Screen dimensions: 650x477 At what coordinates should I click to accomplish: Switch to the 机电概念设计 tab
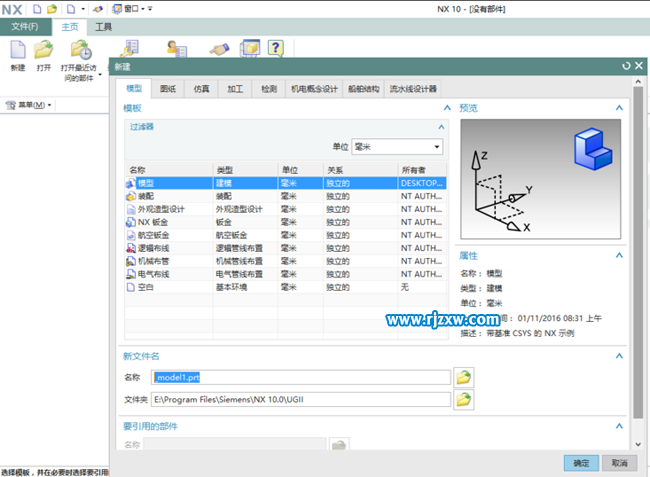(314, 89)
